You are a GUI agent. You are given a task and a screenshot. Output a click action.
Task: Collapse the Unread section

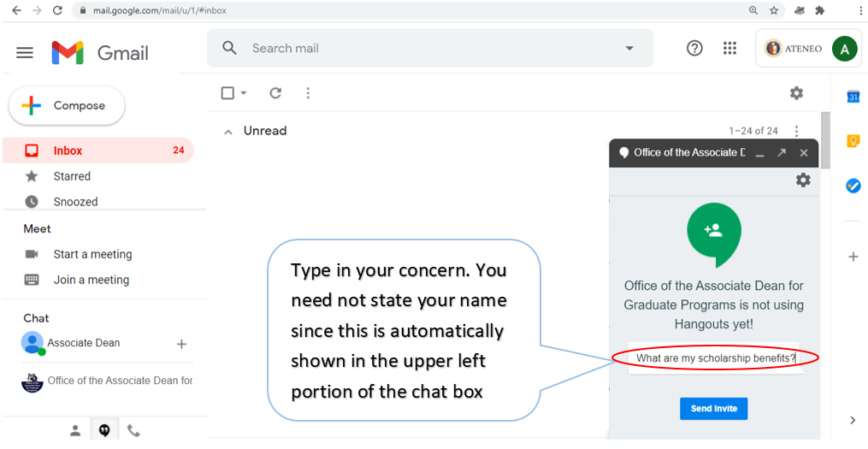coord(228,132)
